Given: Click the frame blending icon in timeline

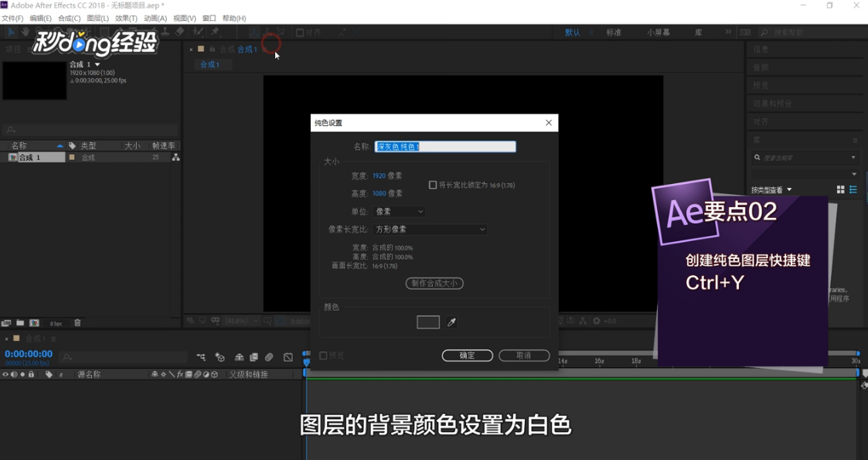Looking at the screenshot, I should click(254, 357).
